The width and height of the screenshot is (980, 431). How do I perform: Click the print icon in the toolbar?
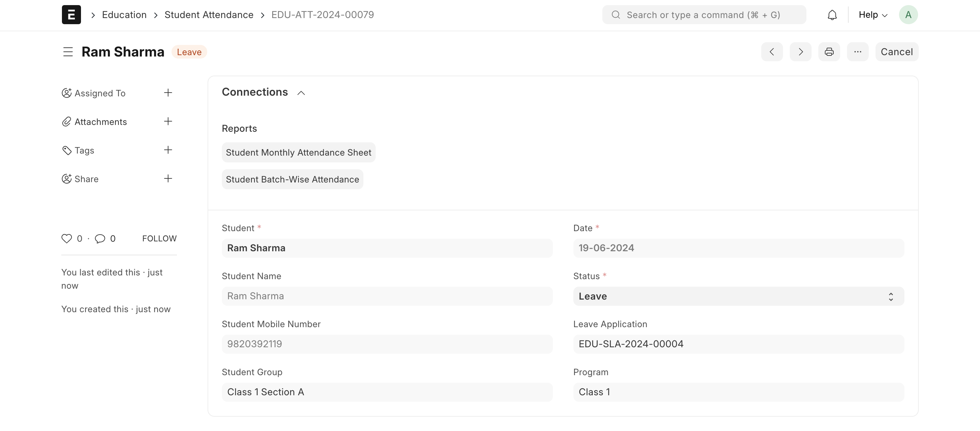829,51
